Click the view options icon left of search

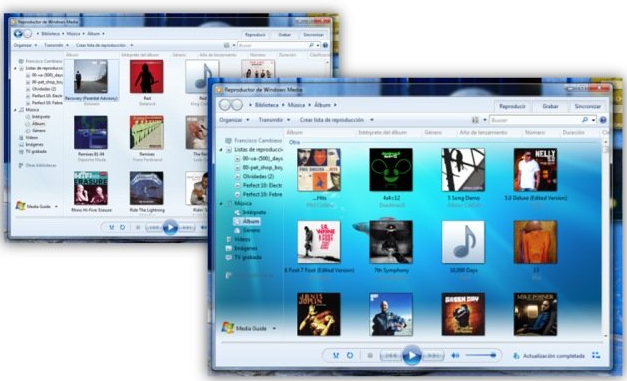(475, 120)
